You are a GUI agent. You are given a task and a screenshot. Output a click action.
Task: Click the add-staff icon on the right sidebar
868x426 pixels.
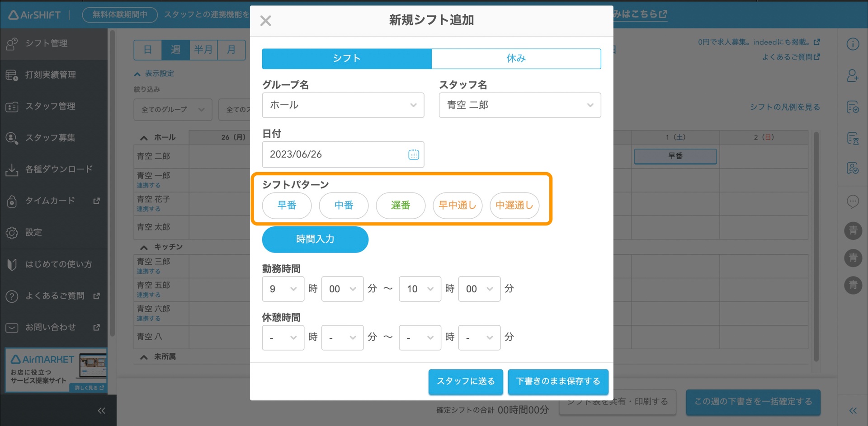853,76
